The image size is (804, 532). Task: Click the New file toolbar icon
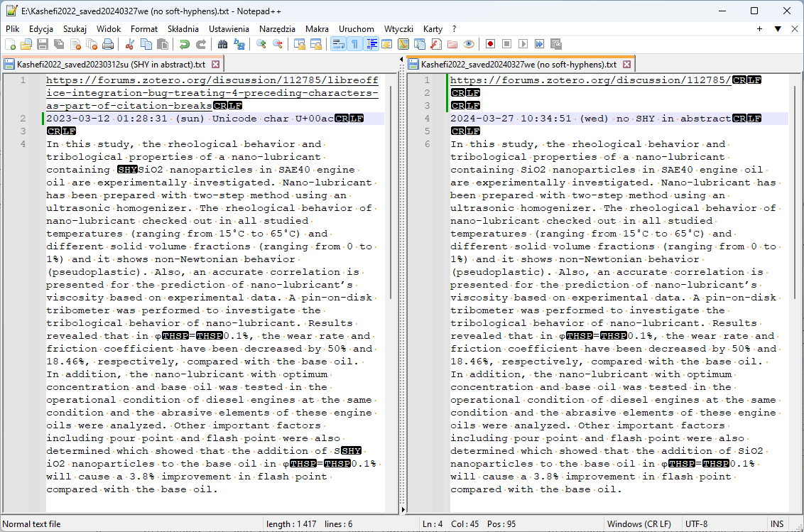point(9,44)
